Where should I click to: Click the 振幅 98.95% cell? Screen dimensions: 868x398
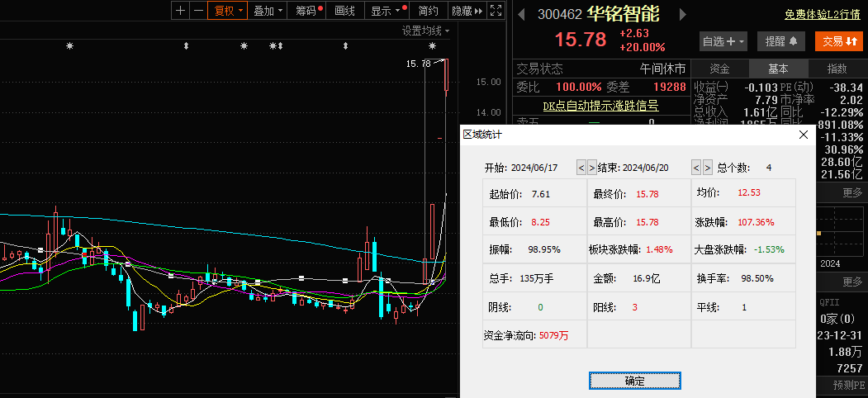coord(534,249)
